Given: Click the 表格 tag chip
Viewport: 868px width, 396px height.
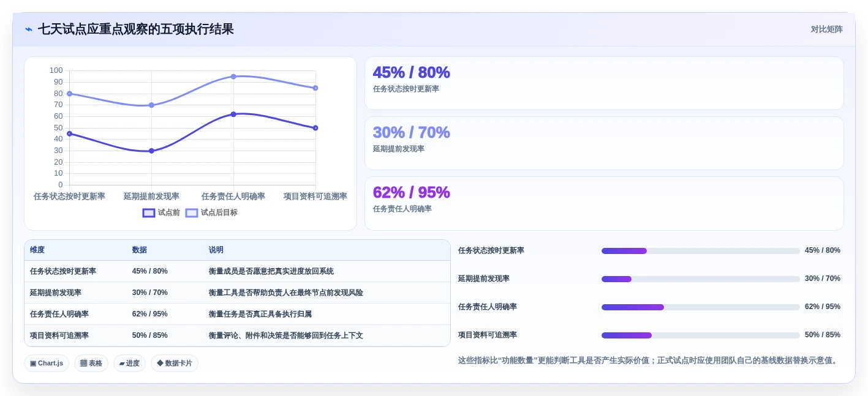Looking at the screenshot, I should [91, 363].
